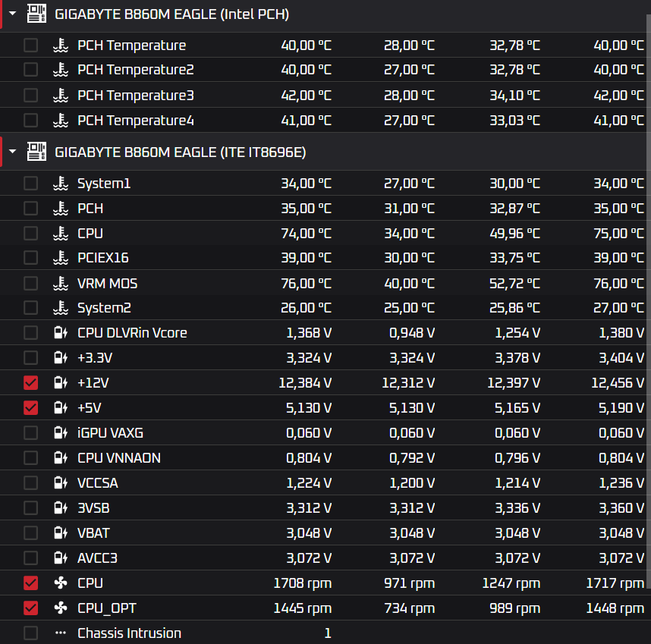This screenshot has width=651, height=644.
Task: Click the three-dots icon beside Chassis Intrusion
Action: (61, 633)
